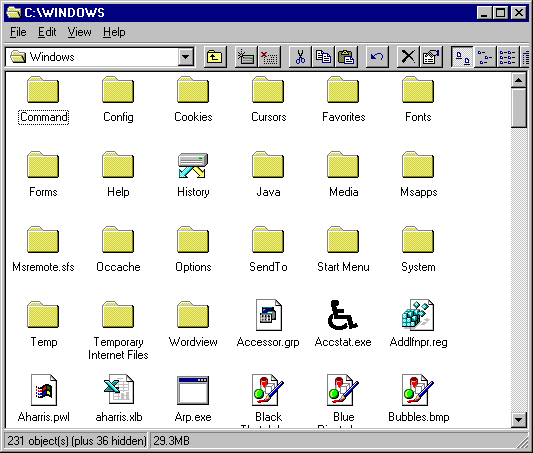Click the vertical scrollbar thumb
This screenshot has height=453, width=533.
519,108
